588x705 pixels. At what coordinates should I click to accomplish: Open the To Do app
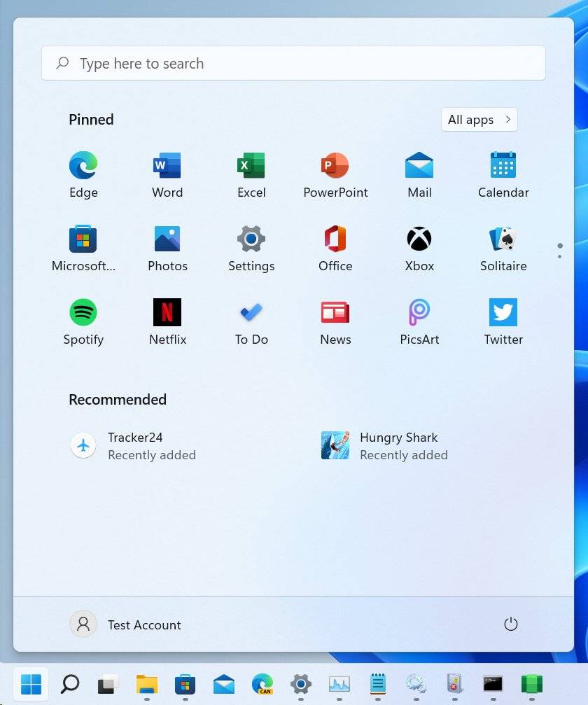[251, 322]
